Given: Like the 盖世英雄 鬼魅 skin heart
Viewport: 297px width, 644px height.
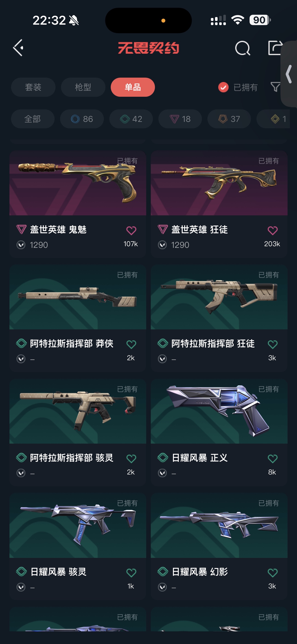Looking at the screenshot, I should click(131, 230).
